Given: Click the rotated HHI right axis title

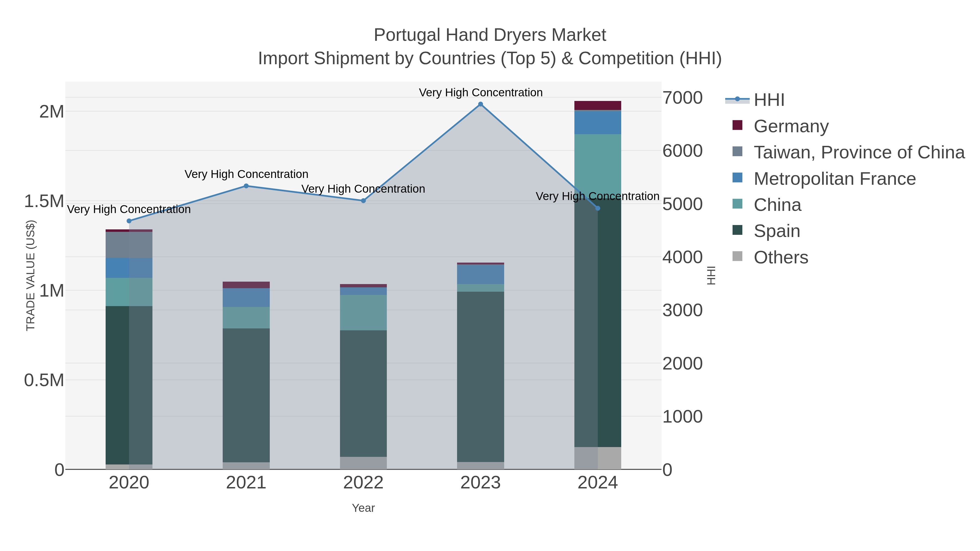Looking at the screenshot, I should coord(711,275).
